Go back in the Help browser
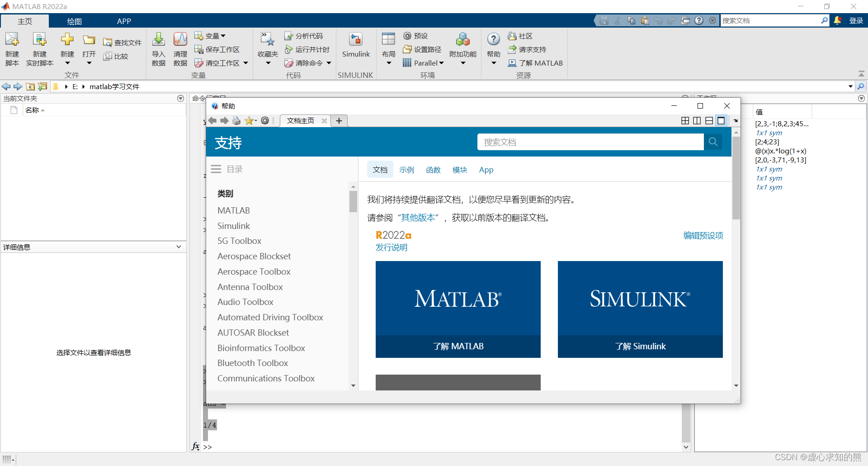This screenshot has width=868, height=466. [x=212, y=120]
